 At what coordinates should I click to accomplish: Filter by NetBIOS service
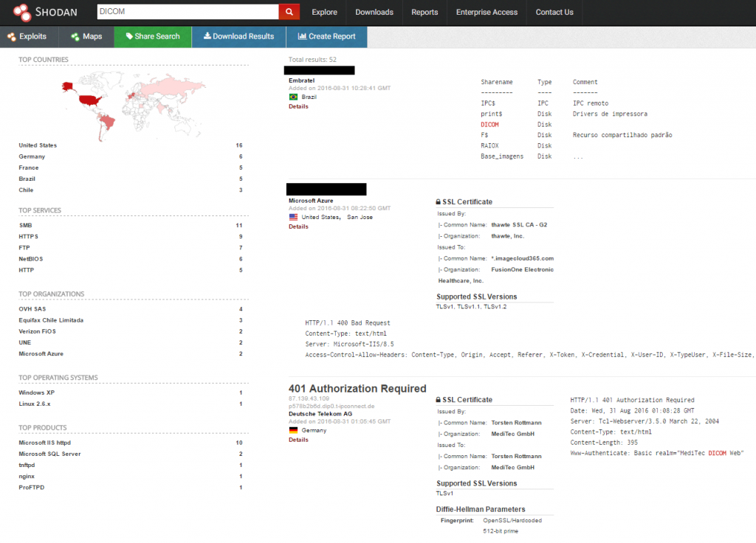31,259
